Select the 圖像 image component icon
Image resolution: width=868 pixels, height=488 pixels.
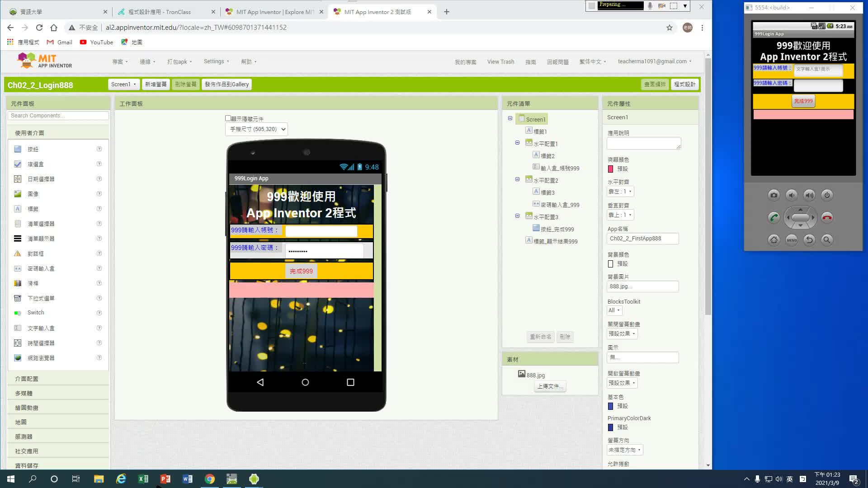(18, 194)
